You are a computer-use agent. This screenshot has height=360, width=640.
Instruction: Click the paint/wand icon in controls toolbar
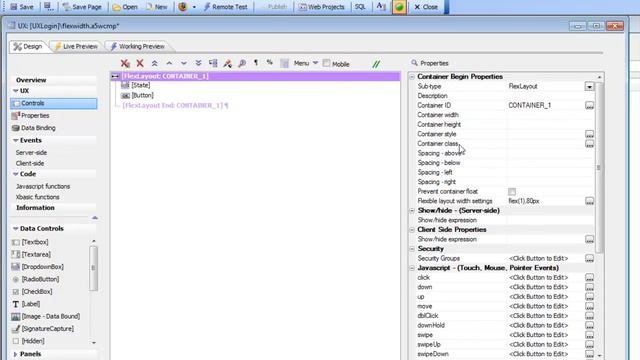[227, 63]
